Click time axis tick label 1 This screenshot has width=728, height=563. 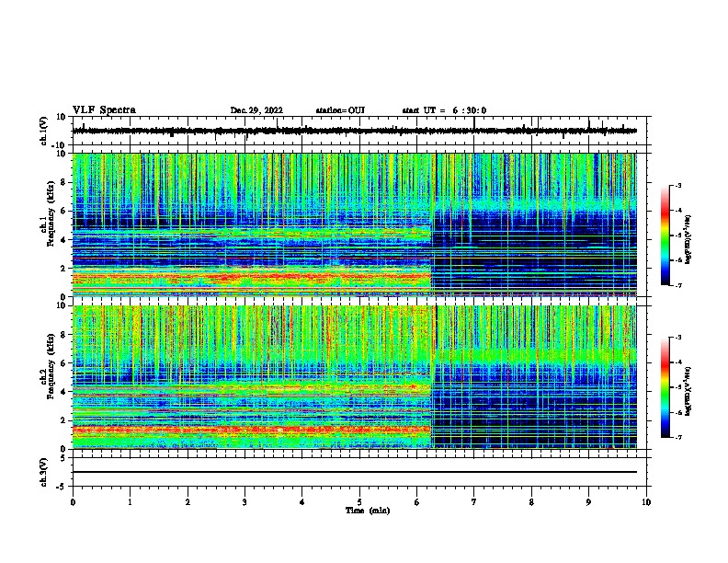coord(131,502)
